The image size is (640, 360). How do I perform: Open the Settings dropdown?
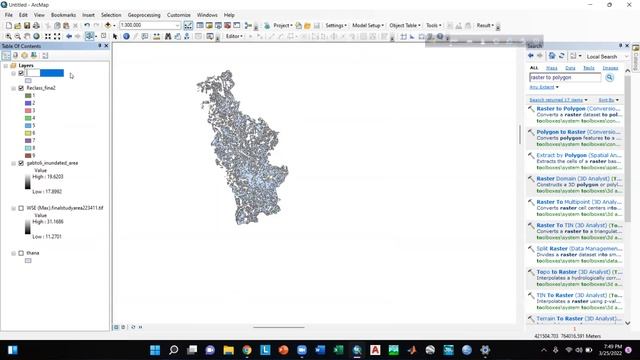[x=336, y=25]
